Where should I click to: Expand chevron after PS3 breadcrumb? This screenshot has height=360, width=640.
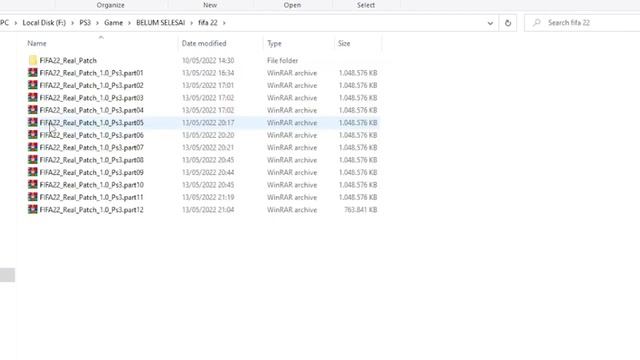click(98, 23)
